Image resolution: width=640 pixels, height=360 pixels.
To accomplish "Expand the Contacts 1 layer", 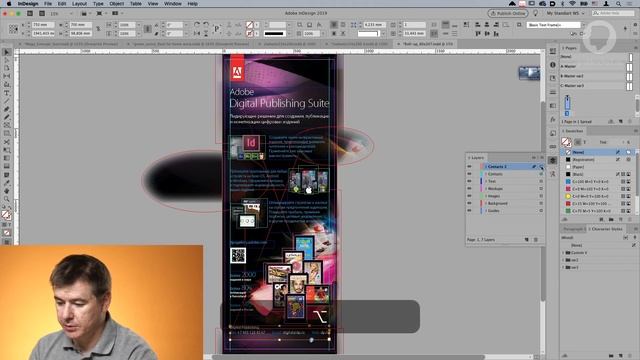I will tap(486, 167).
